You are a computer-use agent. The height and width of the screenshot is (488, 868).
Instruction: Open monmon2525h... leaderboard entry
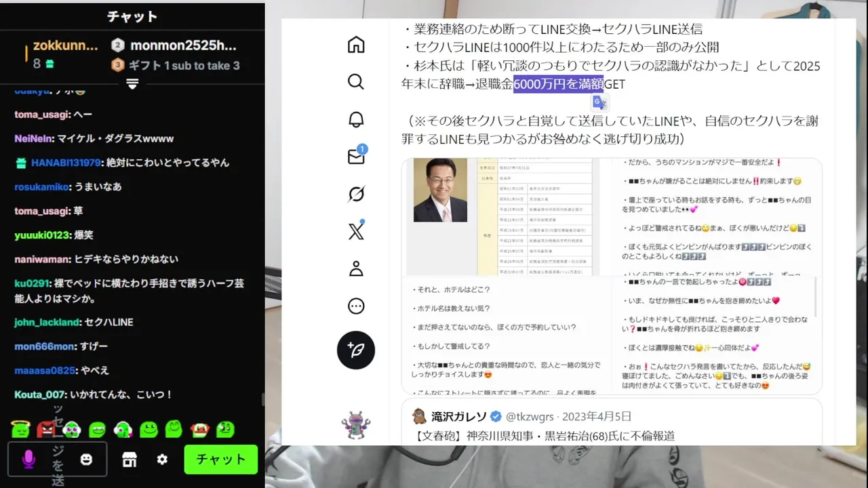click(x=174, y=45)
